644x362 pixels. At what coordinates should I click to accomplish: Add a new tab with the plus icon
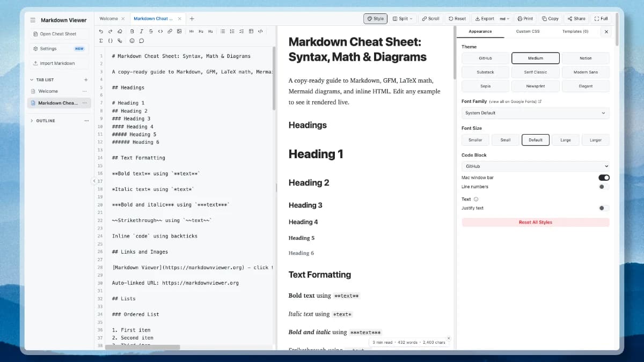pyautogui.click(x=192, y=18)
